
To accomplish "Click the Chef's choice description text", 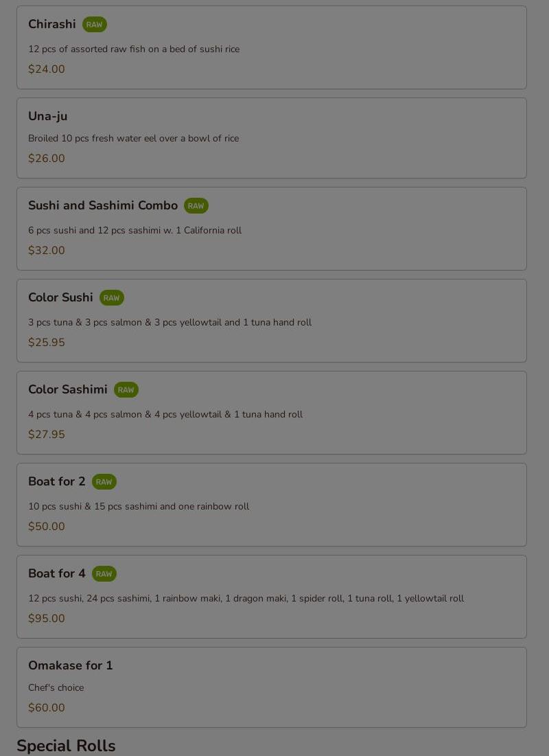I will pyautogui.click(x=56, y=688).
